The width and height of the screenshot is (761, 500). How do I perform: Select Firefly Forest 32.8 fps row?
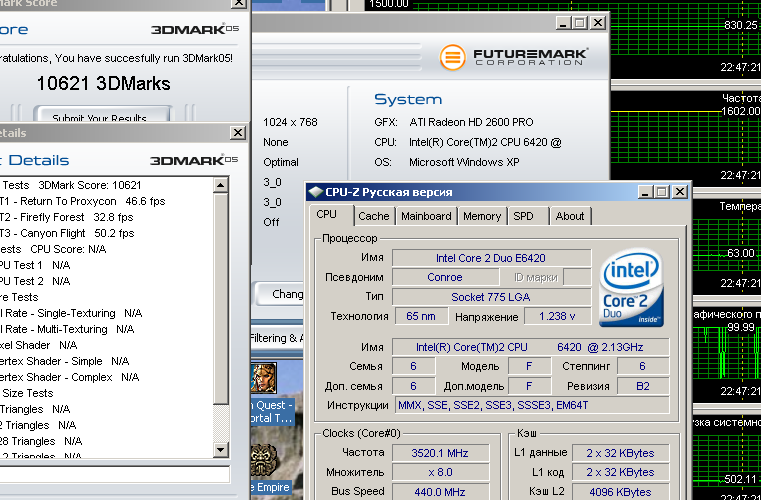107,217
